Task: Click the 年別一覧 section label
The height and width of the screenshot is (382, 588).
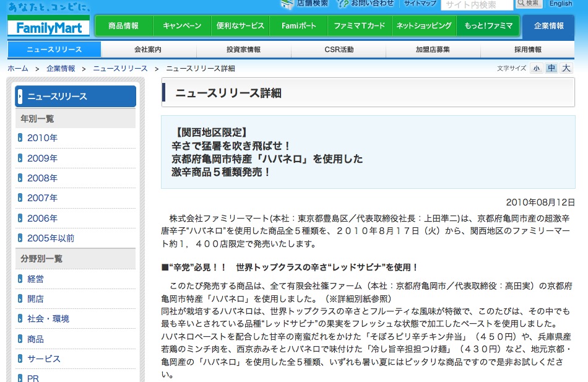Action: tap(37, 119)
